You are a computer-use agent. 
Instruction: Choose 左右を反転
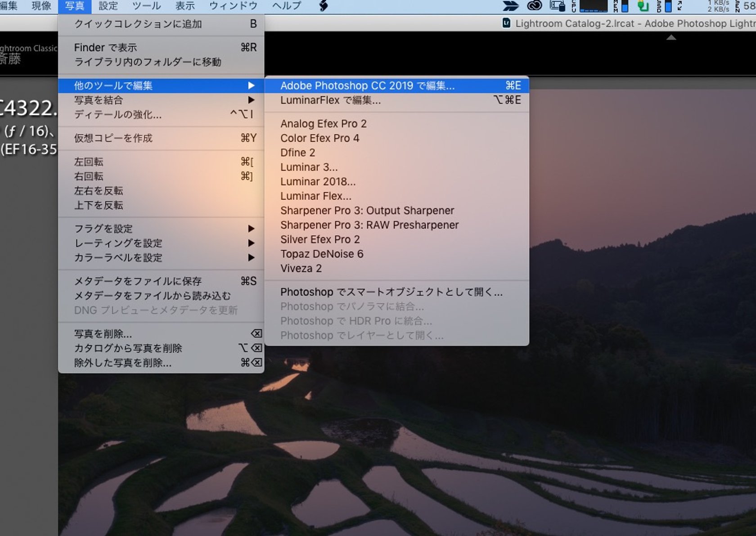[x=161, y=190]
